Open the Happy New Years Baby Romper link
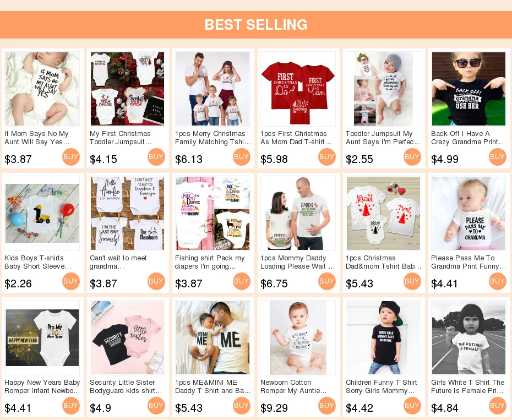The height and width of the screenshot is (420, 512). pos(42,386)
